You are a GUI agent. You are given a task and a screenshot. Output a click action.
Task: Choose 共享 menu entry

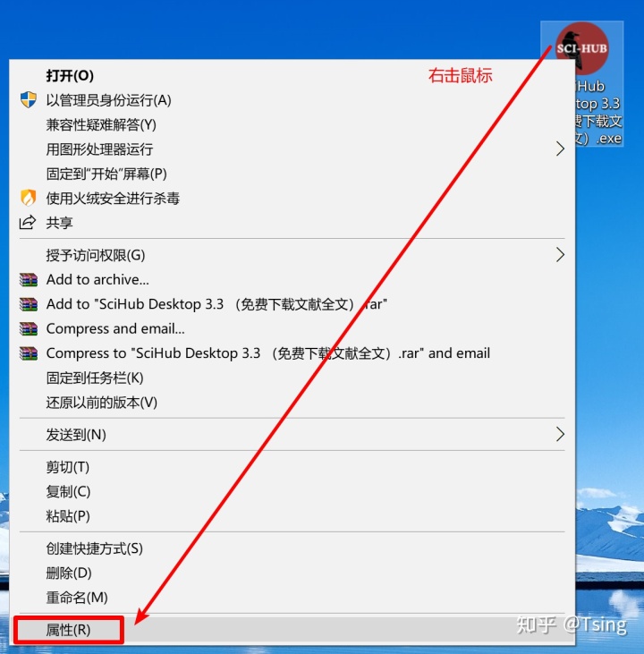pos(292,223)
